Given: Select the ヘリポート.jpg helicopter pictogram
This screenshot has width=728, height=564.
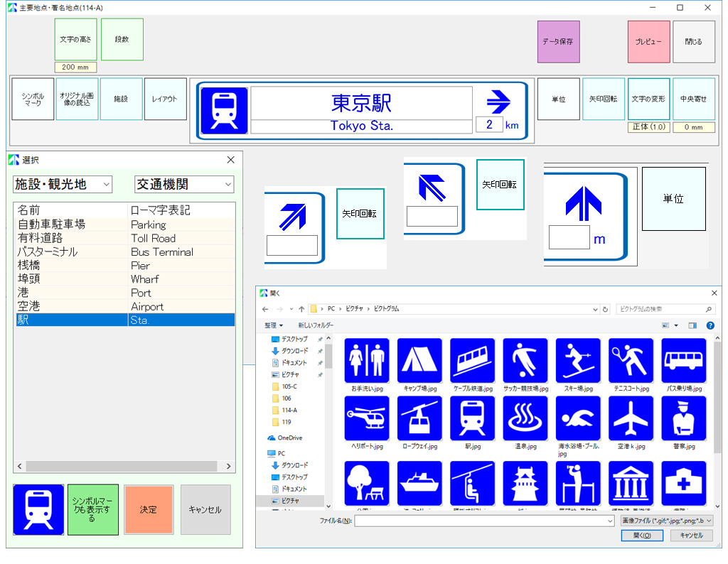Looking at the screenshot, I should tap(367, 418).
